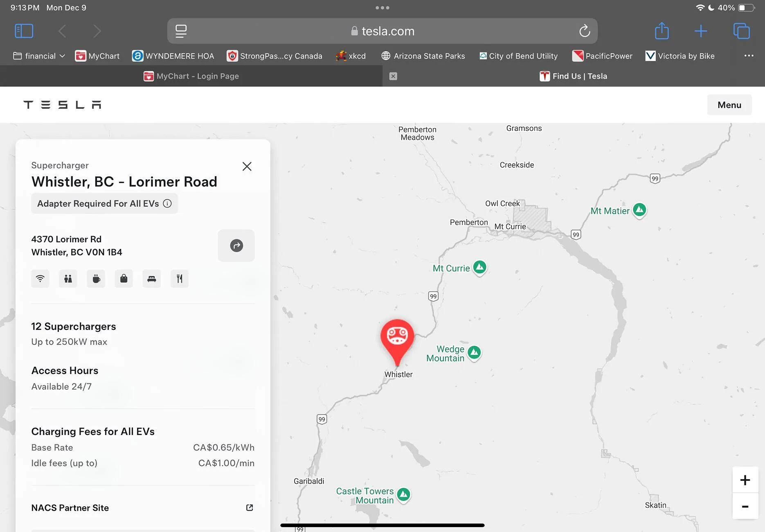Select the restaurant fork and knife icon
This screenshot has width=765, height=532.
point(179,279)
